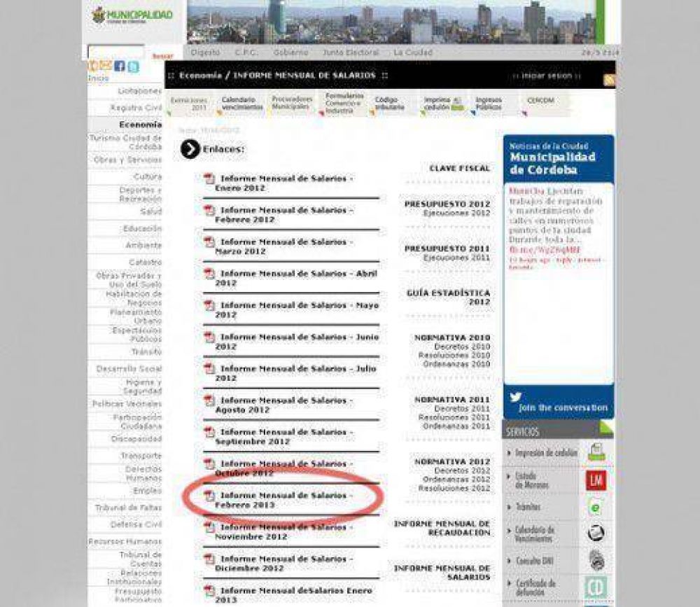Click the iniciar sesion link
This screenshot has width=700, height=607.
pyautogui.click(x=547, y=76)
